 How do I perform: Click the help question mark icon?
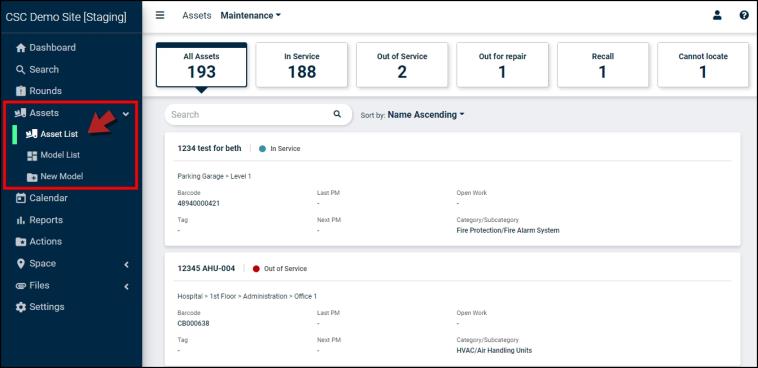(744, 15)
